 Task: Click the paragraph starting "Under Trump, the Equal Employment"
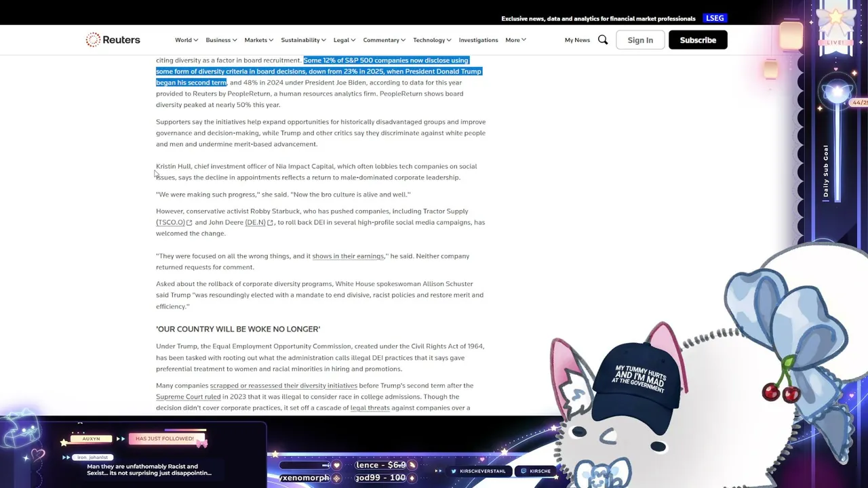[x=320, y=357]
